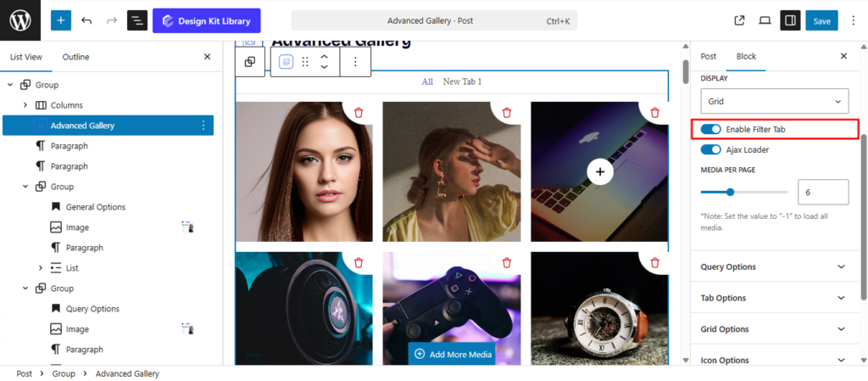
Task: Click the WordPress logo icon
Action: (20, 20)
